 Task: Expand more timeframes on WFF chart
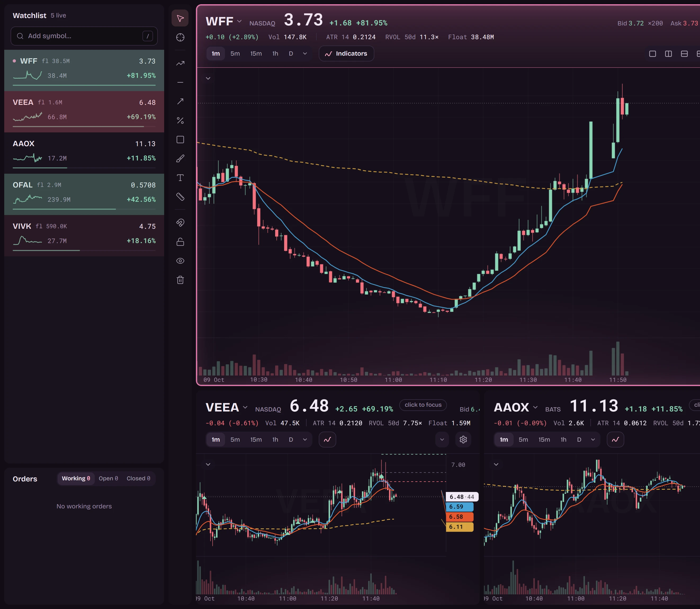pyautogui.click(x=305, y=54)
